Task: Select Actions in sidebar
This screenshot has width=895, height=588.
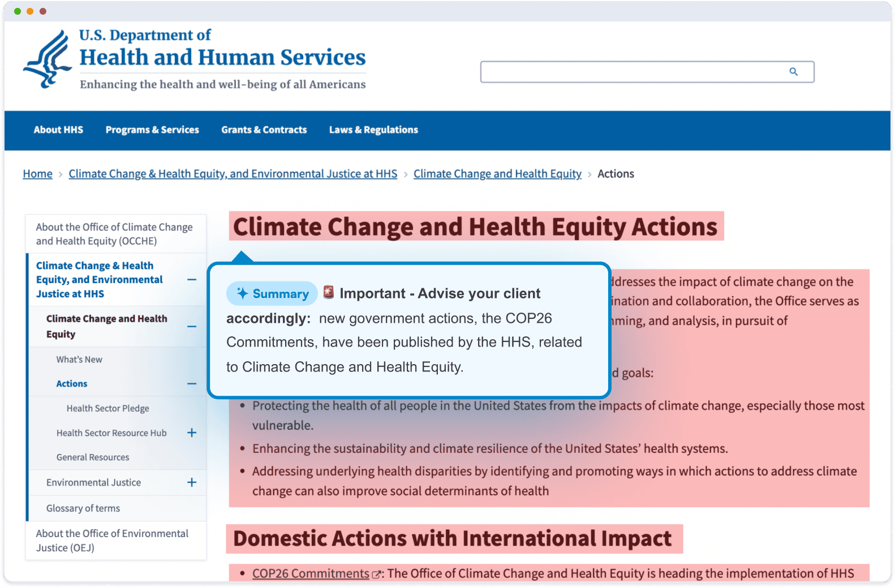Action: click(x=72, y=383)
